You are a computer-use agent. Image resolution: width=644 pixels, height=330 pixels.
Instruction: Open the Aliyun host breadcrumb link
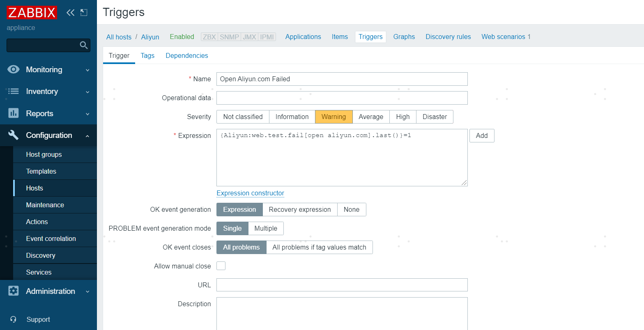(150, 37)
